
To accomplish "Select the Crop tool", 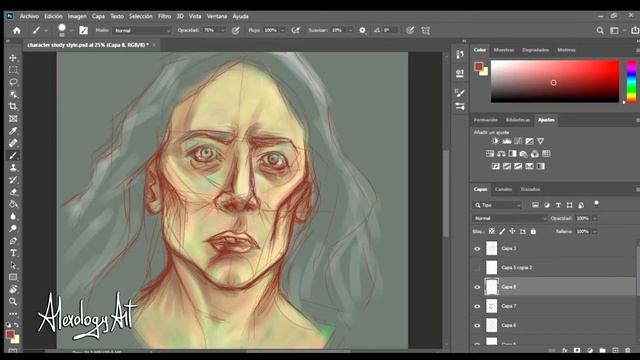I will point(13,107).
